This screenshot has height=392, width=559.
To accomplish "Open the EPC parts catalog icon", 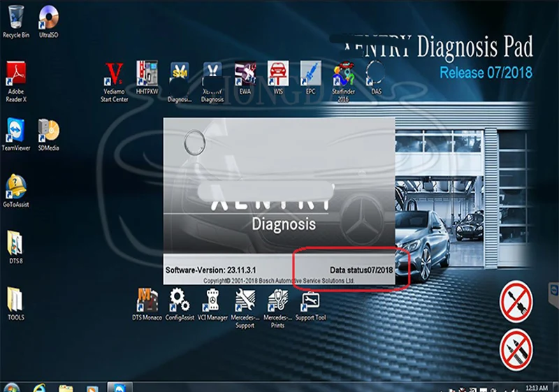I will (x=310, y=78).
